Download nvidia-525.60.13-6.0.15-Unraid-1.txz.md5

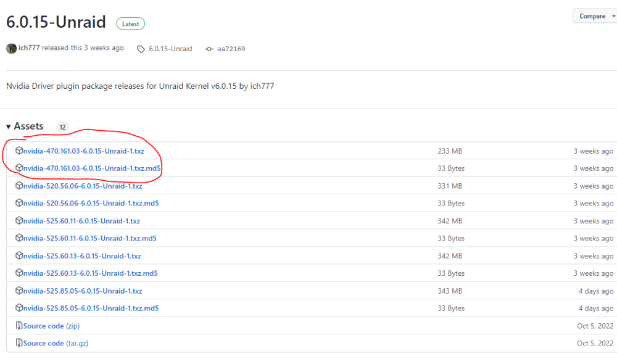(90, 273)
